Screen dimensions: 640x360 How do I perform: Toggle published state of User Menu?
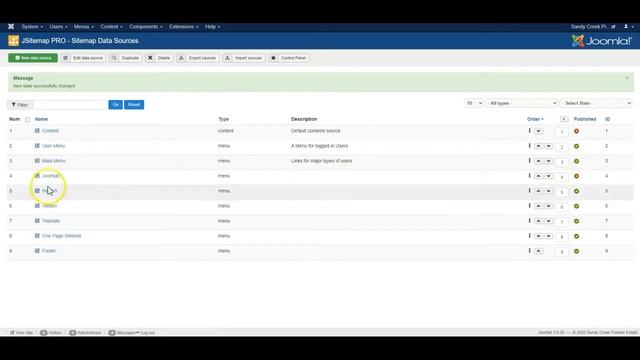pos(576,146)
